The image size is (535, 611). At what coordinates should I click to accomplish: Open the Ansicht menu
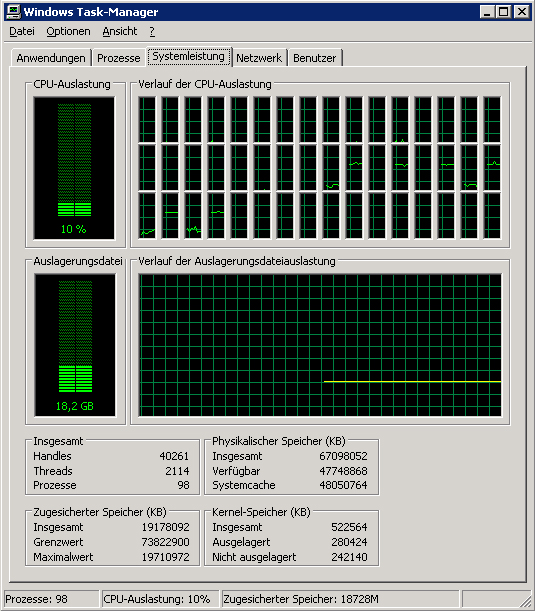click(x=120, y=31)
